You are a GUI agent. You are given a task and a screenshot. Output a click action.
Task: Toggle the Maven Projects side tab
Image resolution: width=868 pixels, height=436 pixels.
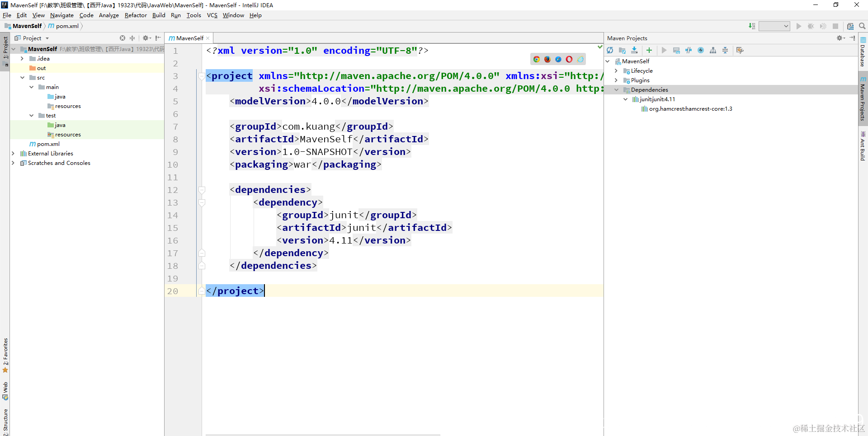coord(863,99)
